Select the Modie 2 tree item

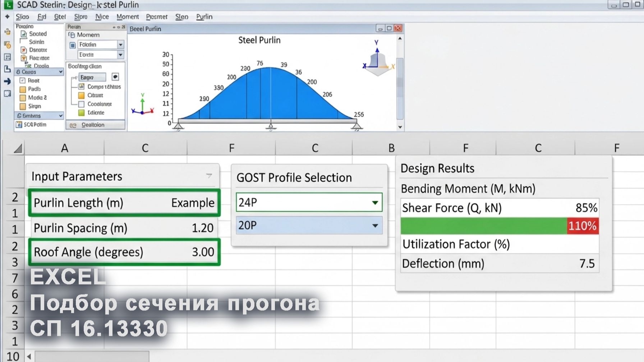coord(37,98)
